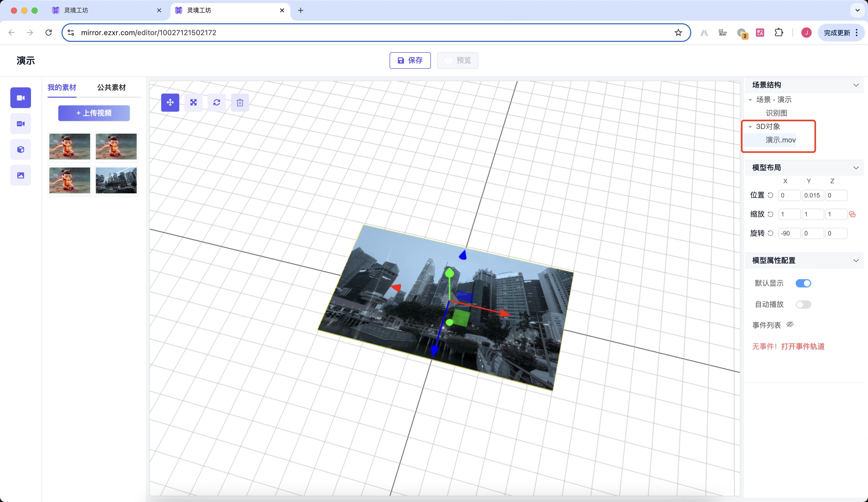Click the position X input field
Viewport: 868px width, 502px height.
789,195
